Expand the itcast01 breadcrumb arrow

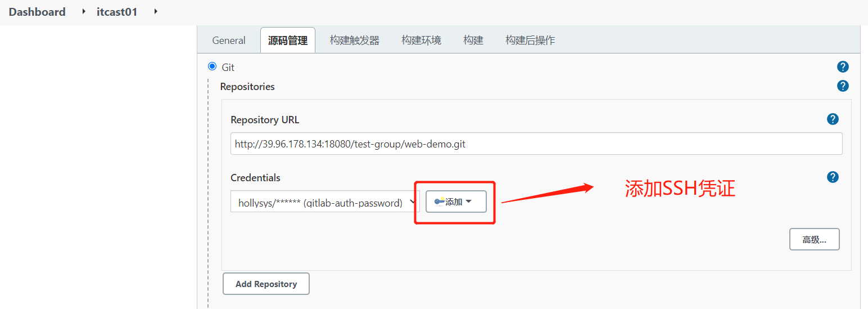coord(155,12)
